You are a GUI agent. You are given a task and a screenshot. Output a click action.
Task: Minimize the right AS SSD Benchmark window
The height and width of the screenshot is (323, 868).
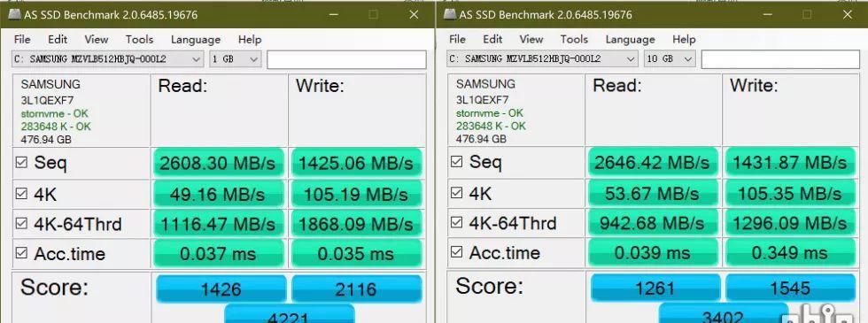(767, 15)
